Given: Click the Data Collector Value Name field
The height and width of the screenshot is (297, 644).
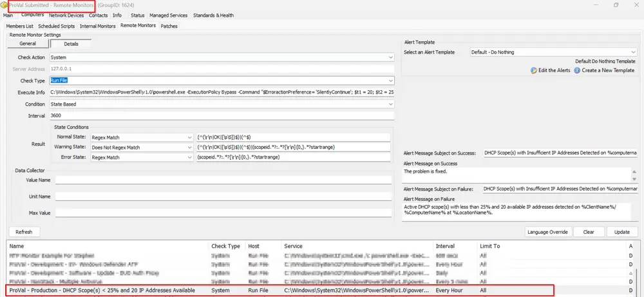Looking at the screenshot, I should (x=223, y=180).
